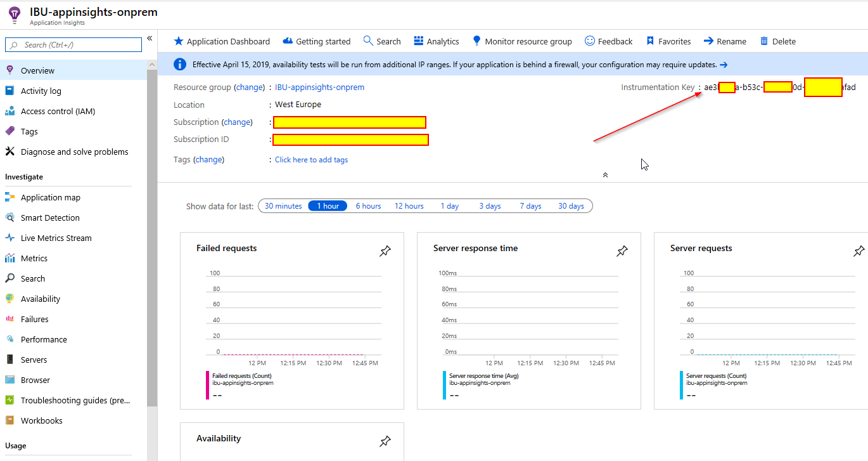Open the Application map view
The height and width of the screenshot is (461, 868).
point(49,197)
